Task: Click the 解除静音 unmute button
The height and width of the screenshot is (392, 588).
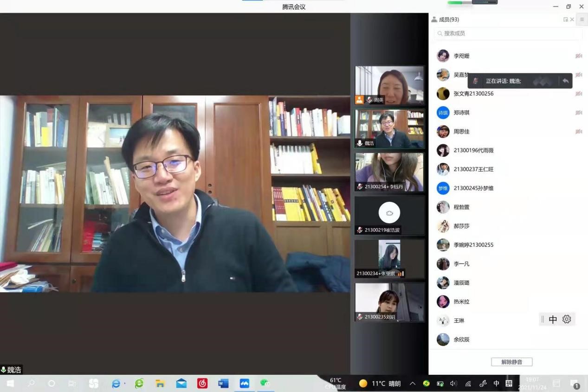Action: [x=511, y=362]
